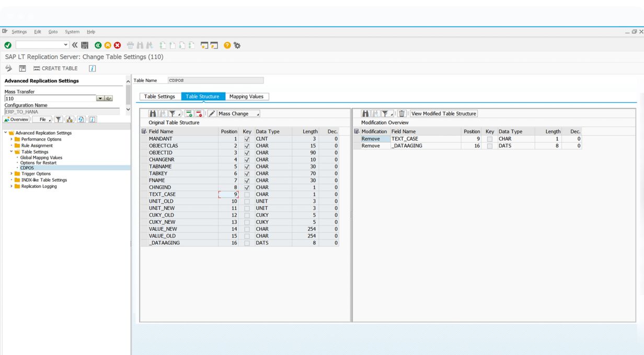Open the yellow Help question mark icon
This screenshot has width=644, height=355.
pyautogui.click(x=227, y=45)
